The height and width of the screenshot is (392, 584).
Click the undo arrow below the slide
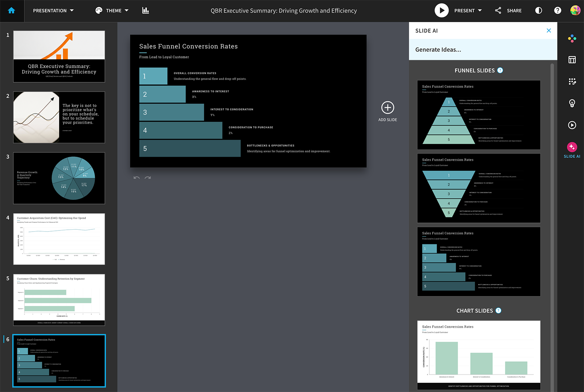[137, 178]
